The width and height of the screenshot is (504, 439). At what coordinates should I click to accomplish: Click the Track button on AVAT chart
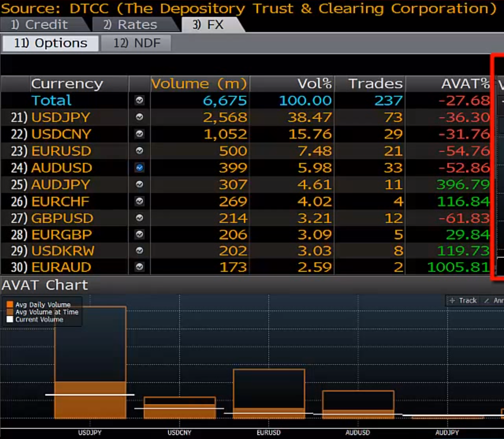463,301
